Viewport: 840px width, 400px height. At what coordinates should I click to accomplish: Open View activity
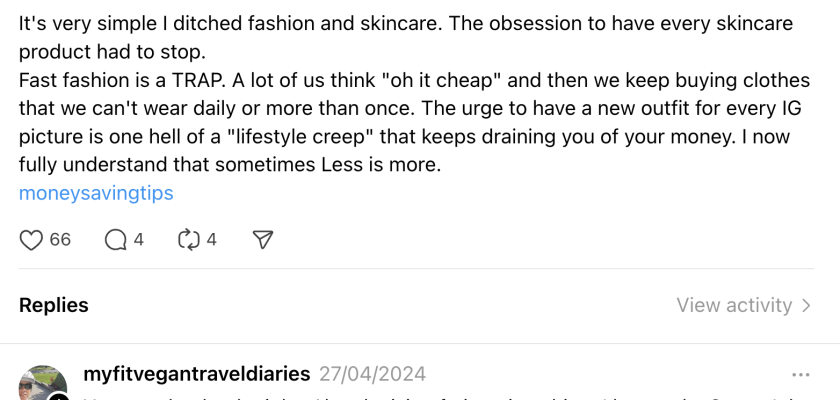click(734, 305)
